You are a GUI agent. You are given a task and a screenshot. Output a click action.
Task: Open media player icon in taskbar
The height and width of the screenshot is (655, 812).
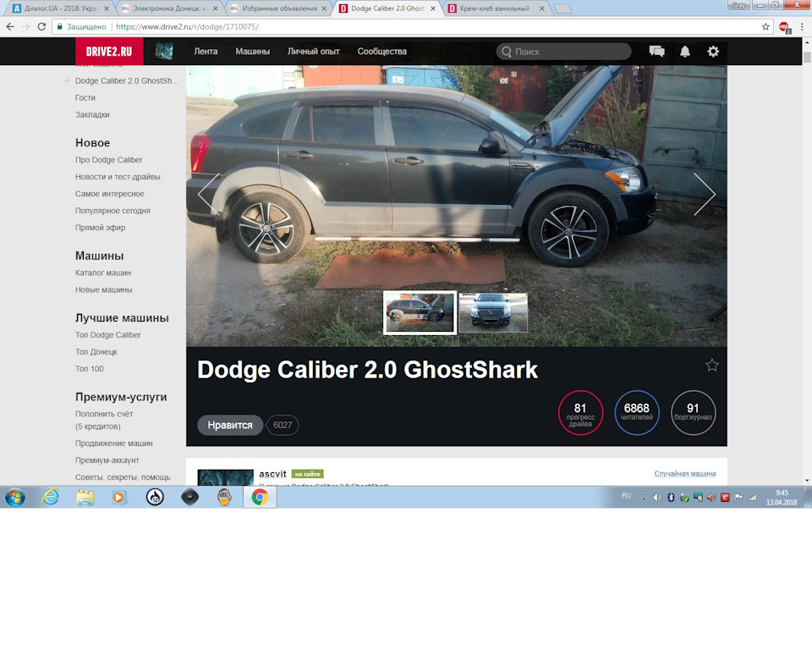[119, 498]
